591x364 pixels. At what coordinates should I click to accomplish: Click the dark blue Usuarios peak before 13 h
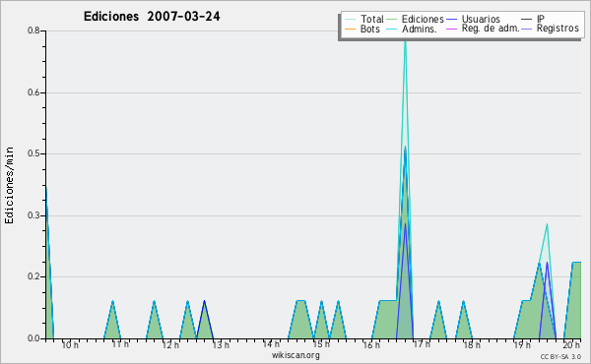click(204, 302)
